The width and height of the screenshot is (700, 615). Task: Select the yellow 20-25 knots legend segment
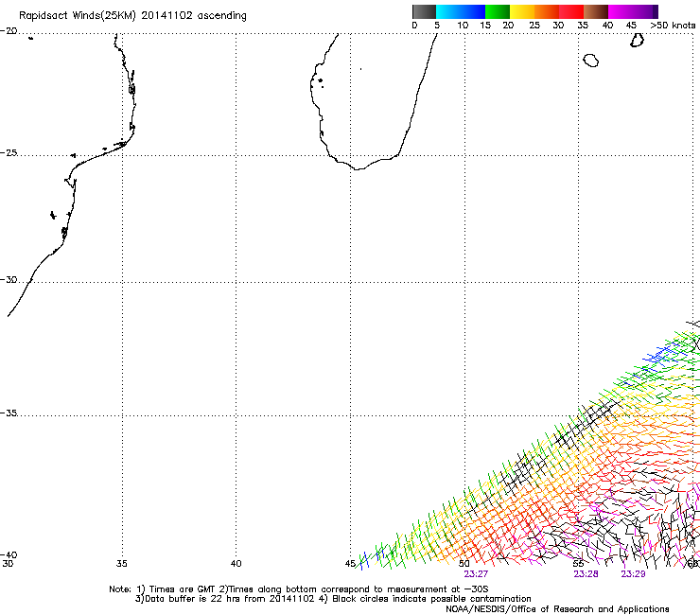tap(522, 11)
